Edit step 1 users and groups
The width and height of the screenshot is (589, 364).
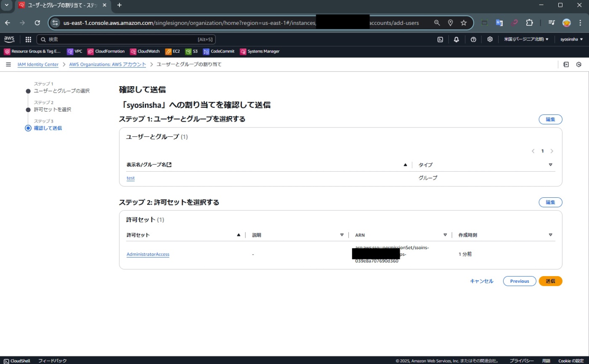(550, 120)
